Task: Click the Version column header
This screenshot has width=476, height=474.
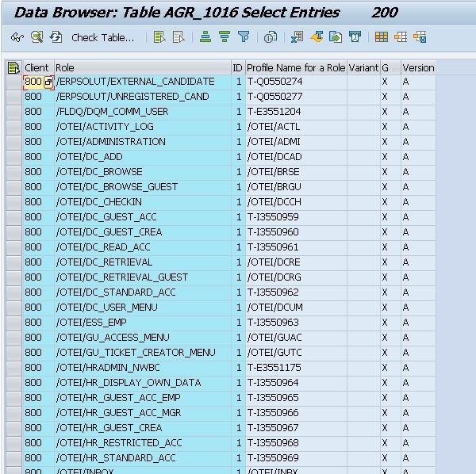Action: coord(418,67)
